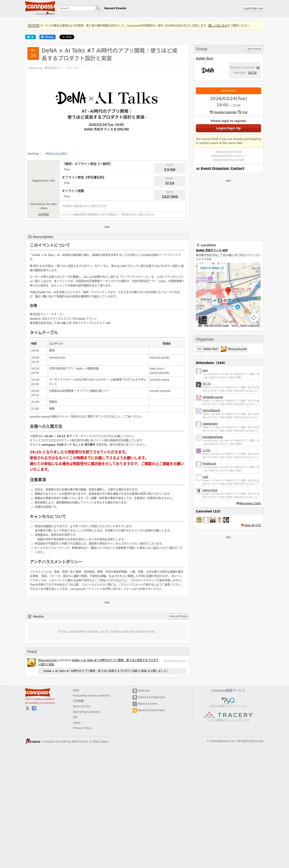Image resolution: width=289 pixels, height=868 pixels.
Task: Open tamadeveloper's attendee avatar
Action: pos(199,438)
